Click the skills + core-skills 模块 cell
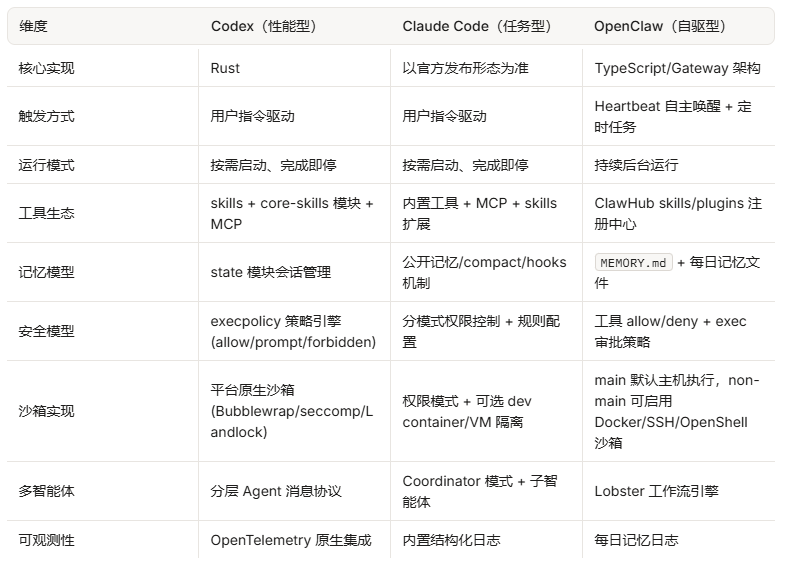This screenshot has width=787, height=570. [292, 213]
